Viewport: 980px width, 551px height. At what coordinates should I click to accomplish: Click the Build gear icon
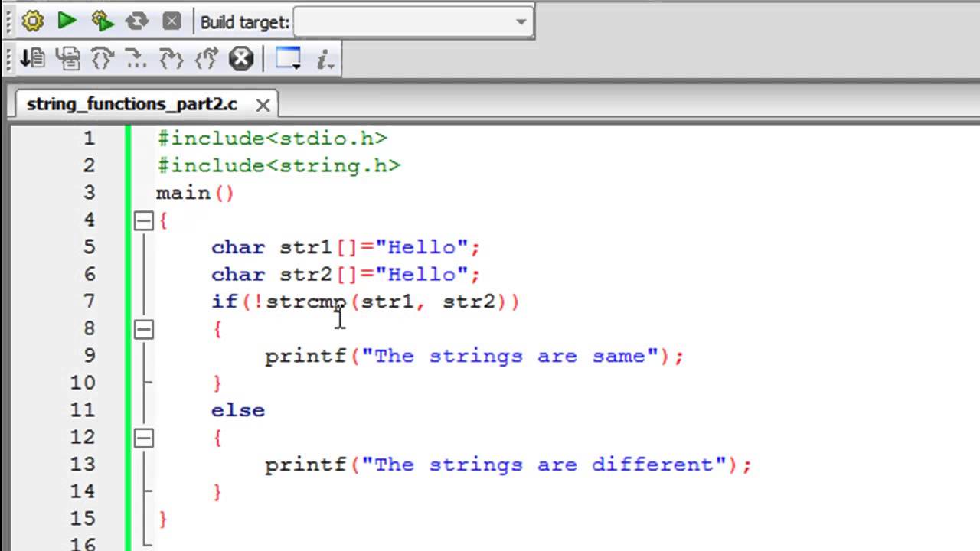pos(32,21)
